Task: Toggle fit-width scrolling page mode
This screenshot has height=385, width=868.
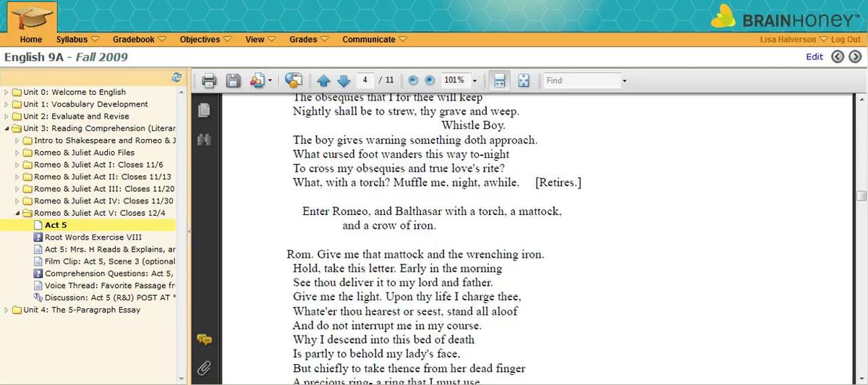Action: click(x=498, y=80)
